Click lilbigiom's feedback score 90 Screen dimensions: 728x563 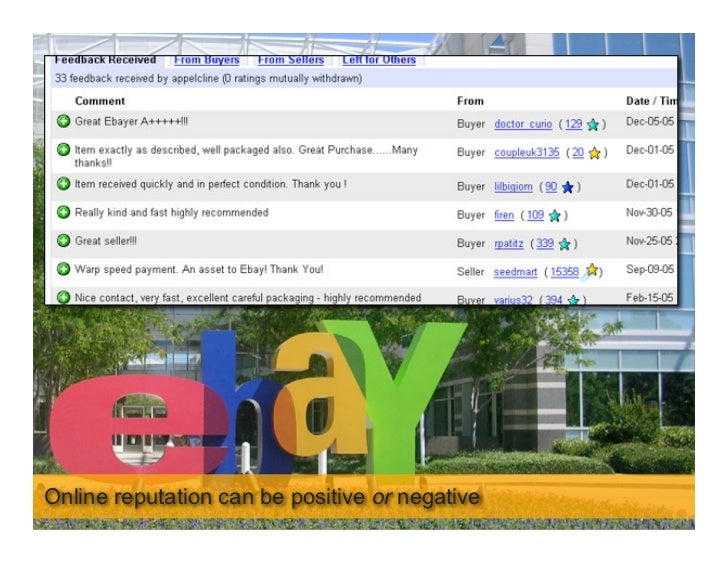pyautogui.click(x=551, y=187)
